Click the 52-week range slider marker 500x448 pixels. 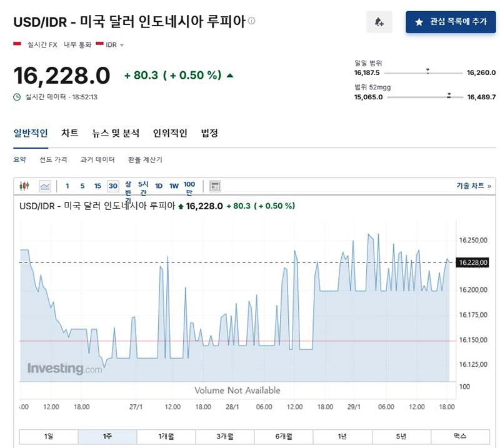449,96
